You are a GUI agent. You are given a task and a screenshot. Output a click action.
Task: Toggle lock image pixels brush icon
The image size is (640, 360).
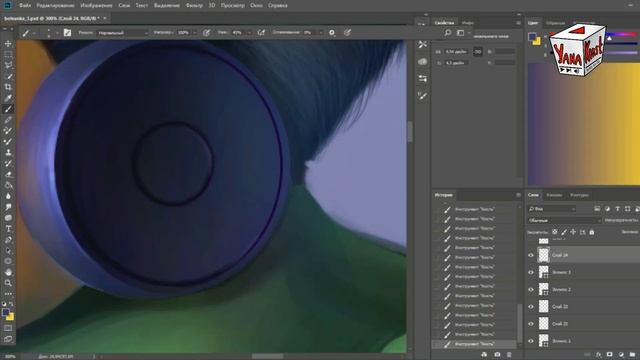click(x=564, y=232)
